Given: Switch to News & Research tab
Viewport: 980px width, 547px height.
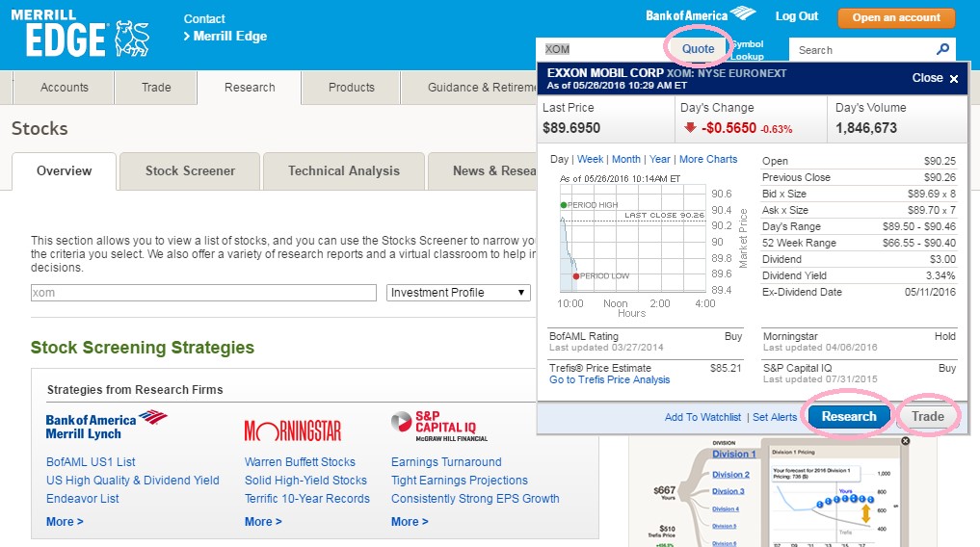Looking at the screenshot, I should [x=483, y=171].
